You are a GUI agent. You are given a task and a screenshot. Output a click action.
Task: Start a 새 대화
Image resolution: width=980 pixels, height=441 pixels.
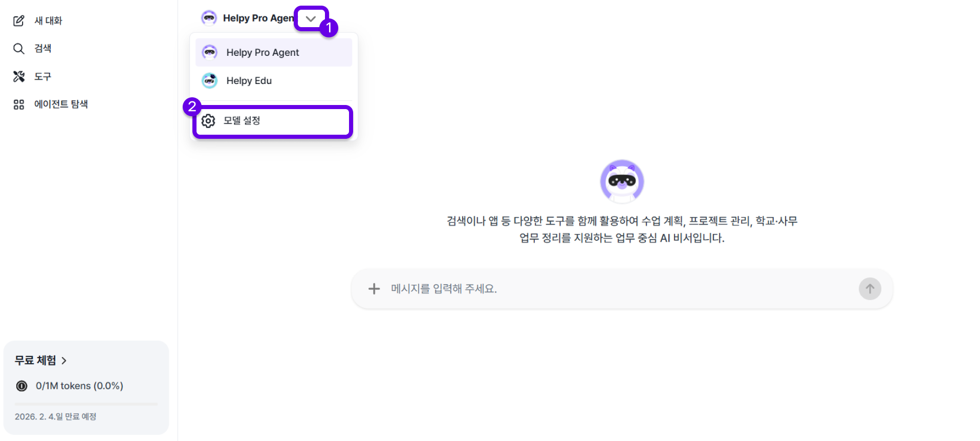click(x=48, y=20)
